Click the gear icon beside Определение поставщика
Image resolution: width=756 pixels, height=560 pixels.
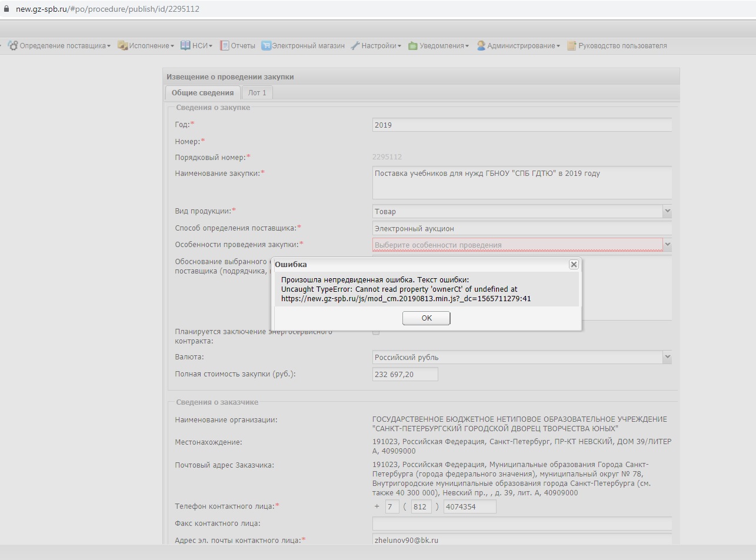point(13,46)
